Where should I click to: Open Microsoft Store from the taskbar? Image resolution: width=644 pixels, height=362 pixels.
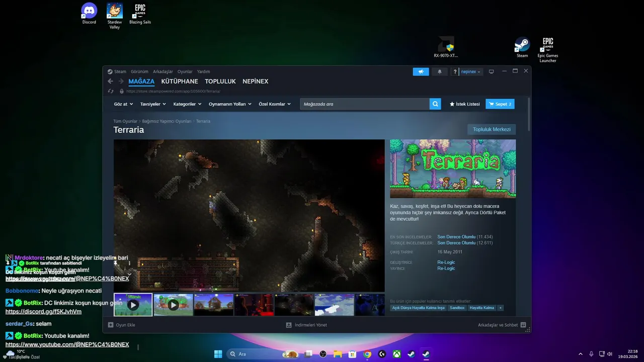coord(353,354)
